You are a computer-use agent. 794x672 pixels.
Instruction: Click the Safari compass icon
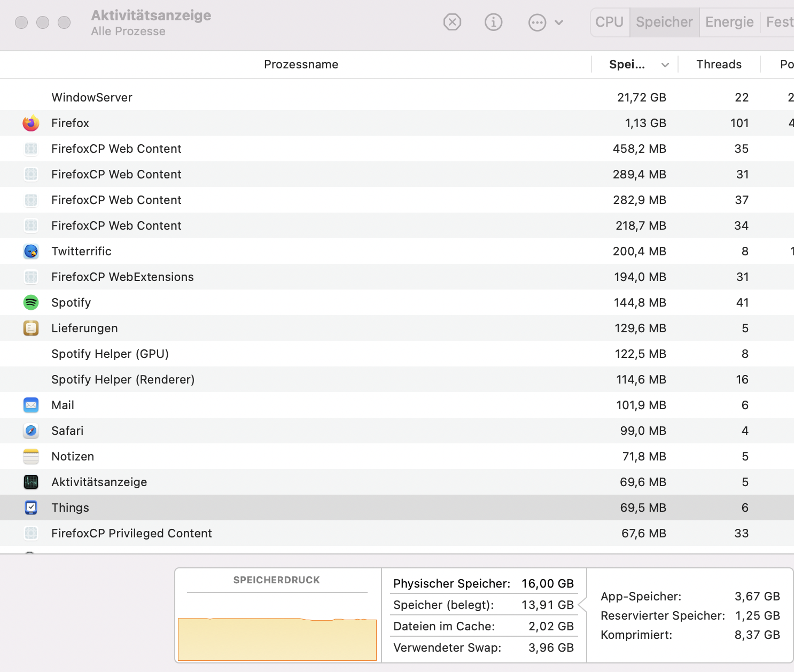(31, 431)
